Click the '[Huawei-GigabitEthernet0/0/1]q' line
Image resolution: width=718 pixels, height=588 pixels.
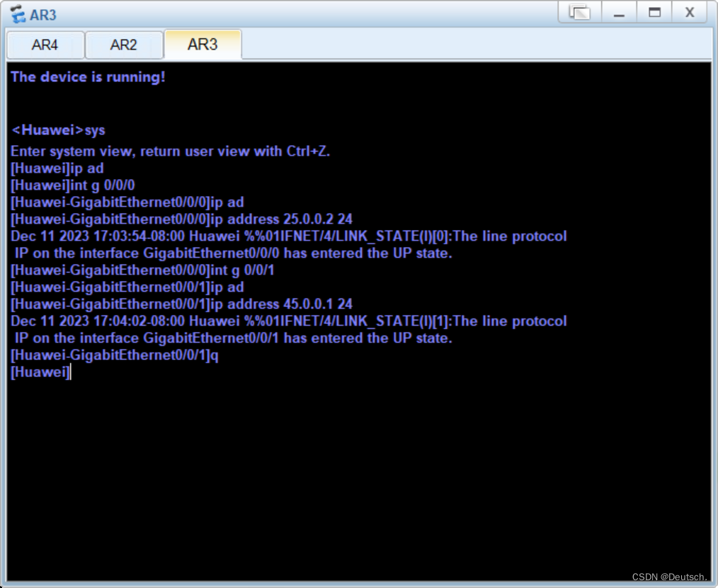coord(115,355)
